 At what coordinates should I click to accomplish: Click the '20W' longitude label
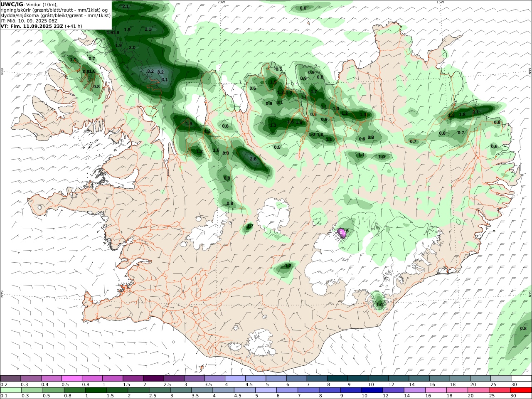(221, 2)
